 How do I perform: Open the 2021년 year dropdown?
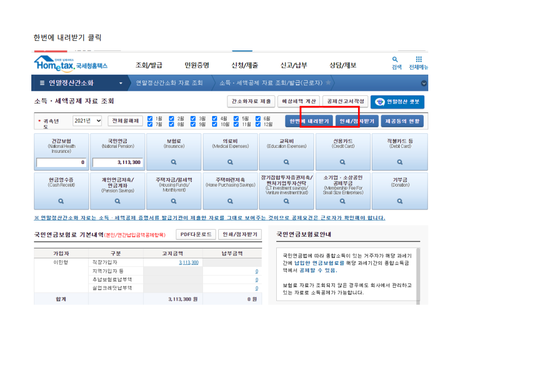click(x=87, y=121)
